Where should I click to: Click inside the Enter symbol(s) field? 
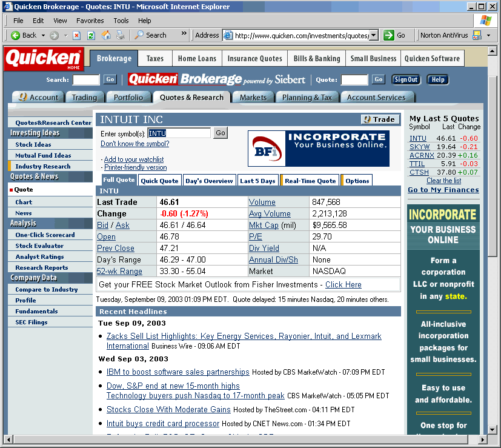[178, 133]
